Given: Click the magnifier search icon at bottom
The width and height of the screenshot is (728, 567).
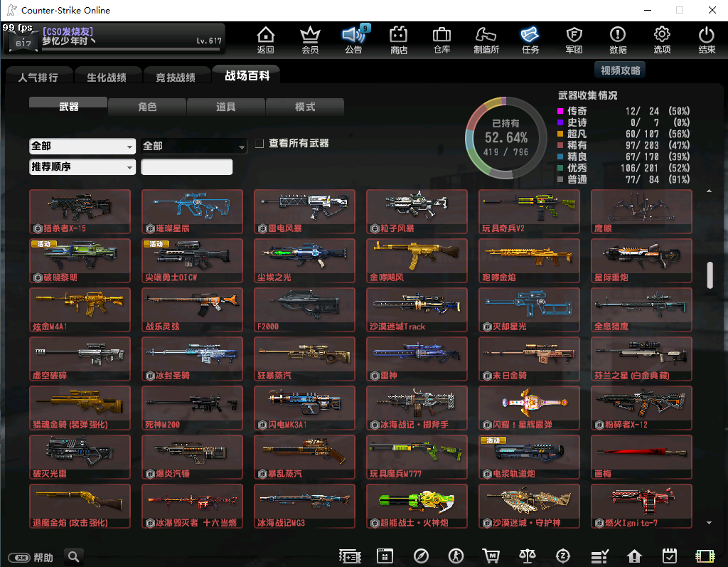Looking at the screenshot, I should [73, 556].
